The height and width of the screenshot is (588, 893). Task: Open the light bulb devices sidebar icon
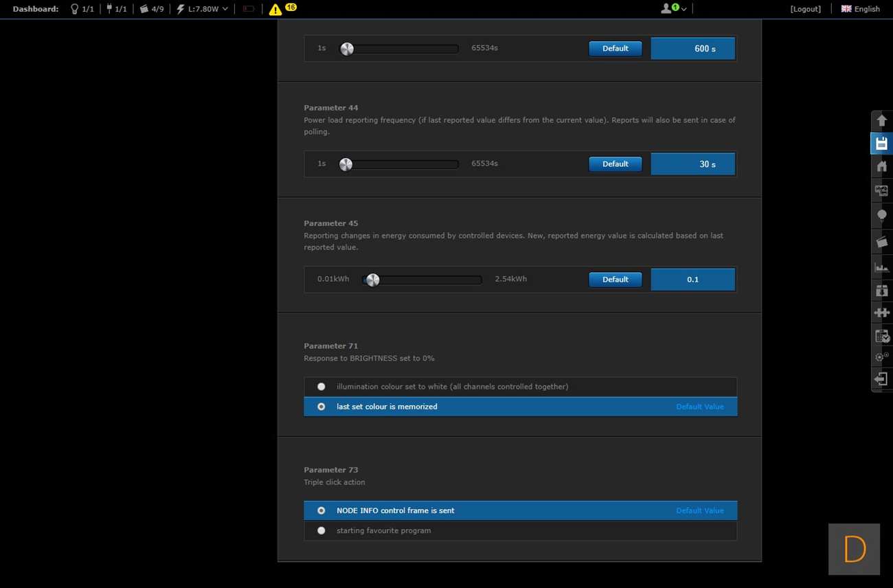(881, 216)
